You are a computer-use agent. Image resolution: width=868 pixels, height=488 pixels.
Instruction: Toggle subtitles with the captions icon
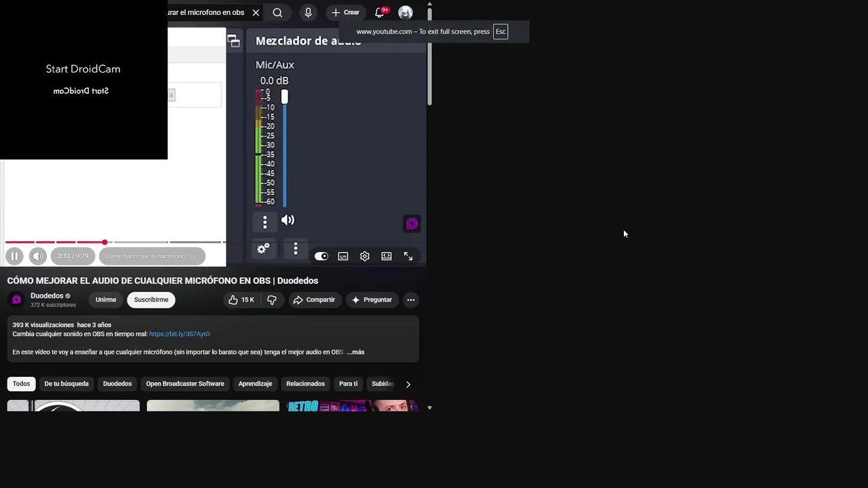click(x=343, y=256)
